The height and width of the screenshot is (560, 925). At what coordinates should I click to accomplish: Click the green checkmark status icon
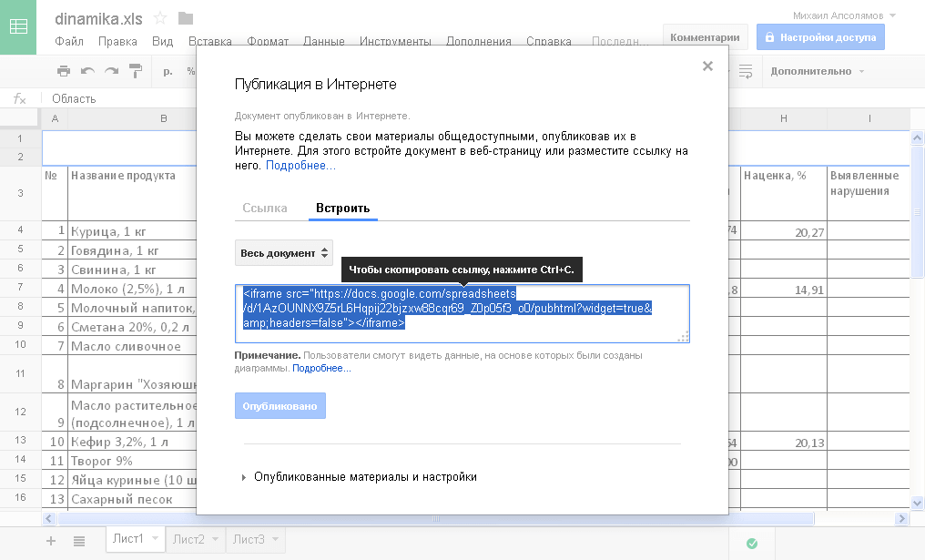(x=752, y=543)
